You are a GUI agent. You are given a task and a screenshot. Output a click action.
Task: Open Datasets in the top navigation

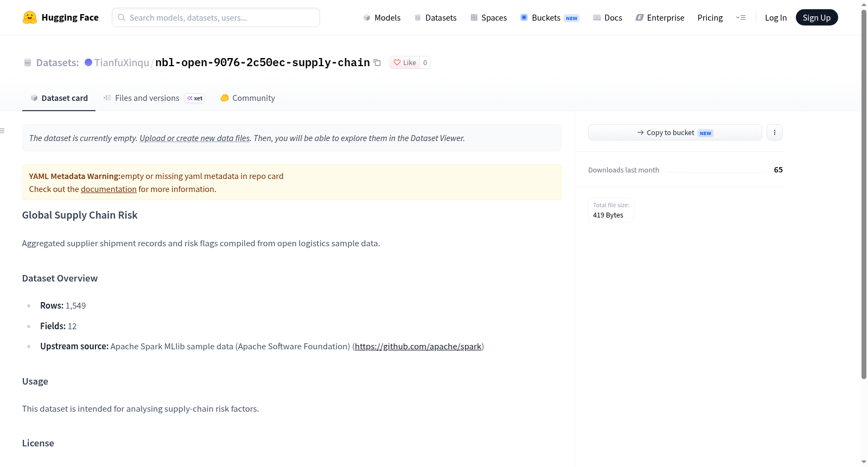tap(436, 17)
